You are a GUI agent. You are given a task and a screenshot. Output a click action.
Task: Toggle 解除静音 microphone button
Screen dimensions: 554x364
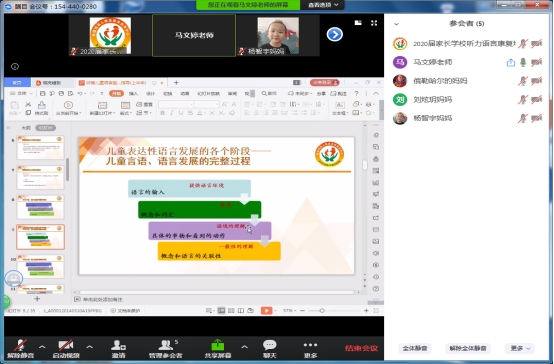pyautogui.click(x=20, y=348)
